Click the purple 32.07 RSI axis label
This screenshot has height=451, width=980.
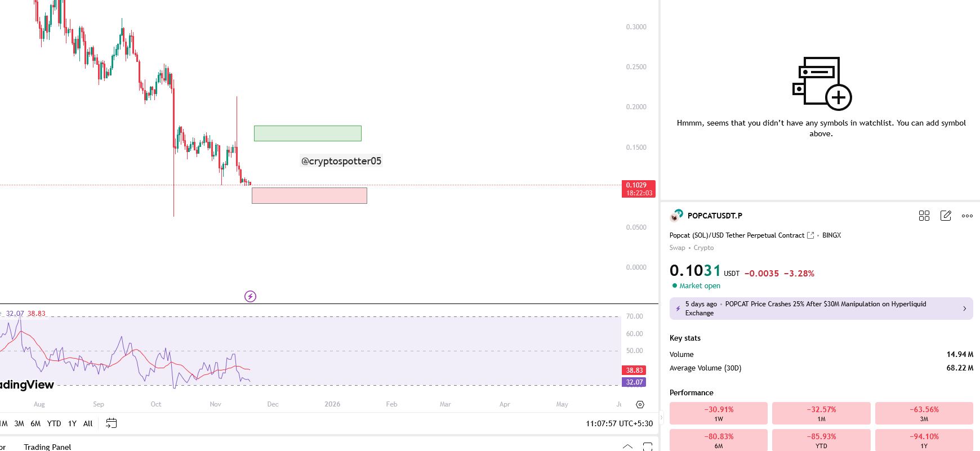coord(634,382)
